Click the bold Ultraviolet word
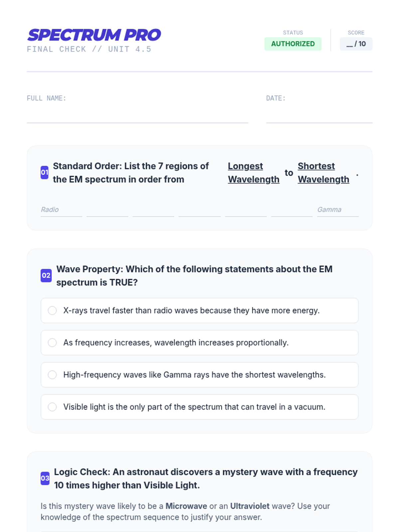This screenshot has height=532, width=399. [250, 506]
